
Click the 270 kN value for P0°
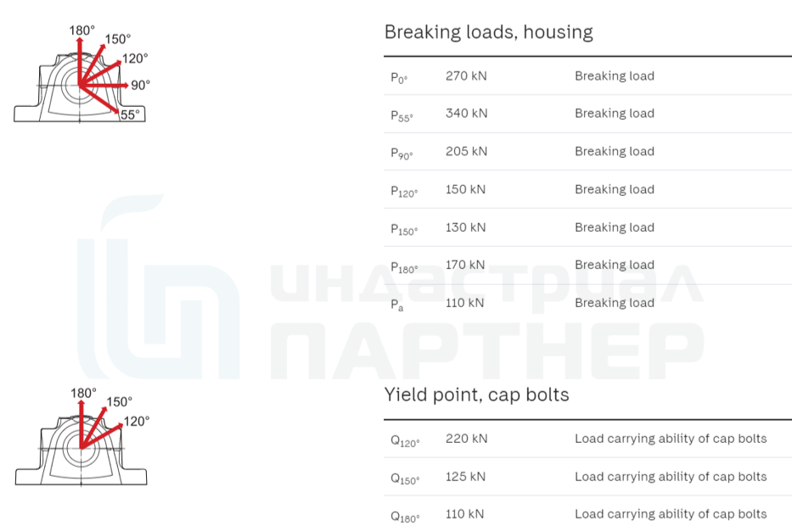tap(466, 76)
